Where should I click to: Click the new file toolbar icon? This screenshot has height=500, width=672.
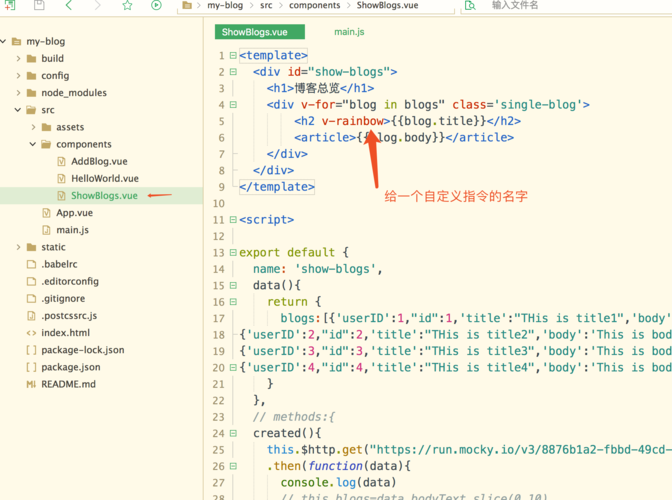(10, 5)
